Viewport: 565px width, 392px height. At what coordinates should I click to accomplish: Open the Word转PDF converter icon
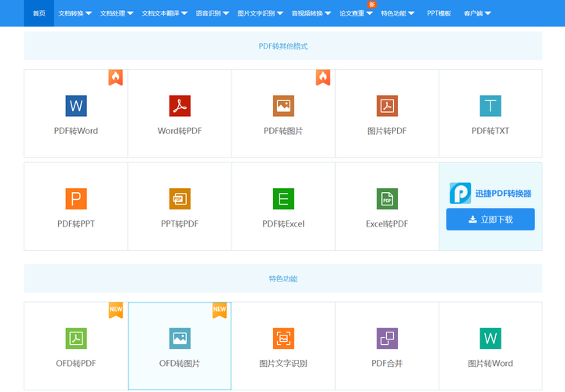(180, 106)
